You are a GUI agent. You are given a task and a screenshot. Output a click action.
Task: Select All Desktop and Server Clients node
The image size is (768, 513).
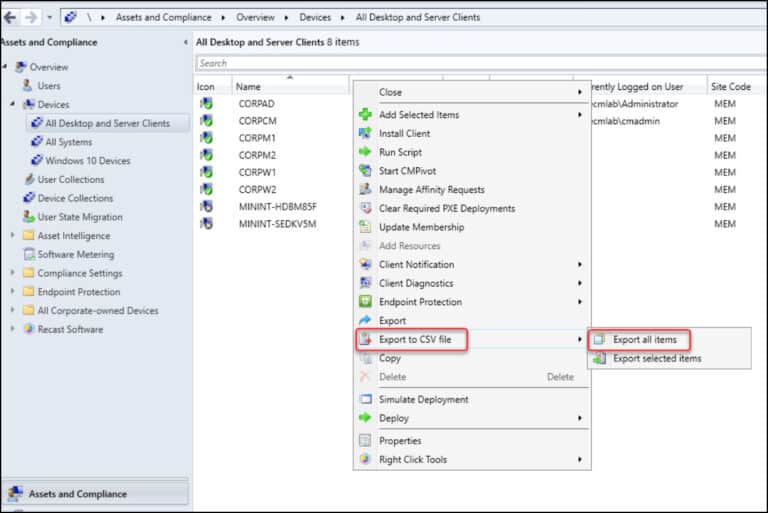point(107,123)
